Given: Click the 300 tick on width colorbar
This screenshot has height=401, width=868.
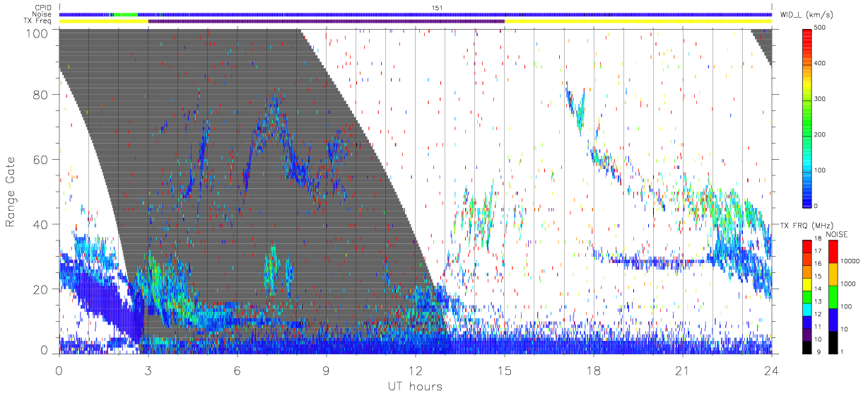Looking at the screenshot, I should click(x=820, y=98).
